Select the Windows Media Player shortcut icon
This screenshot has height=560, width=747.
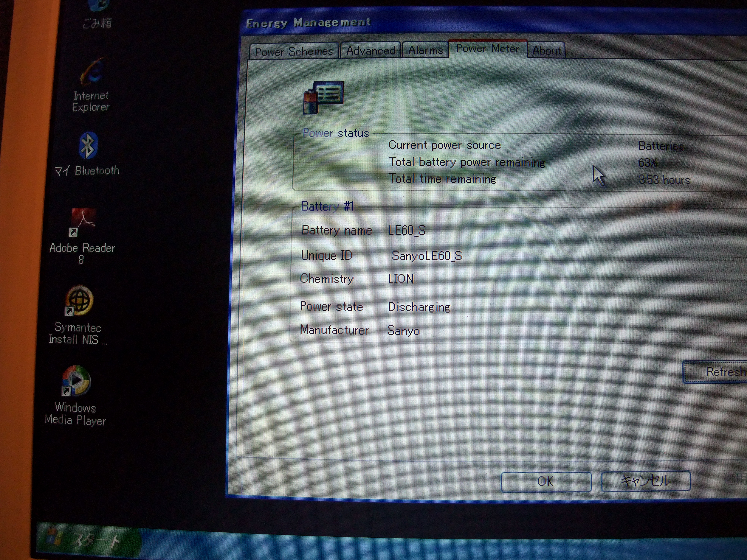(x=76, y=380)
